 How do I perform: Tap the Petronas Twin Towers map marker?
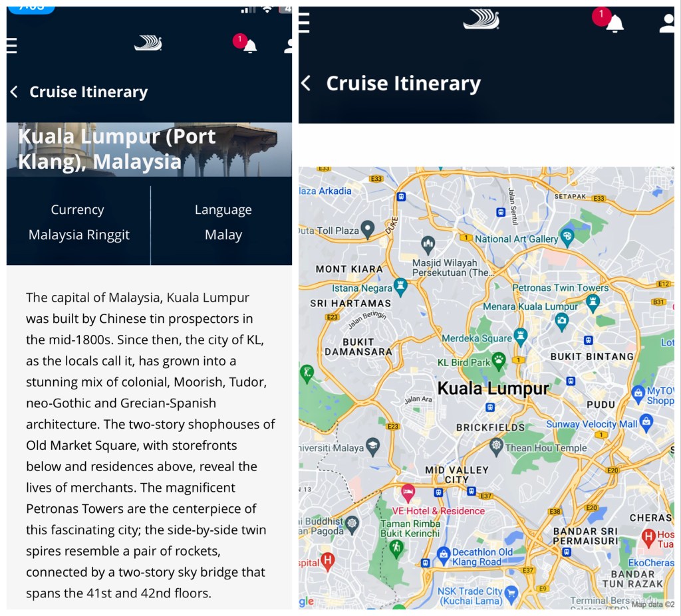(x=593, y=301)
